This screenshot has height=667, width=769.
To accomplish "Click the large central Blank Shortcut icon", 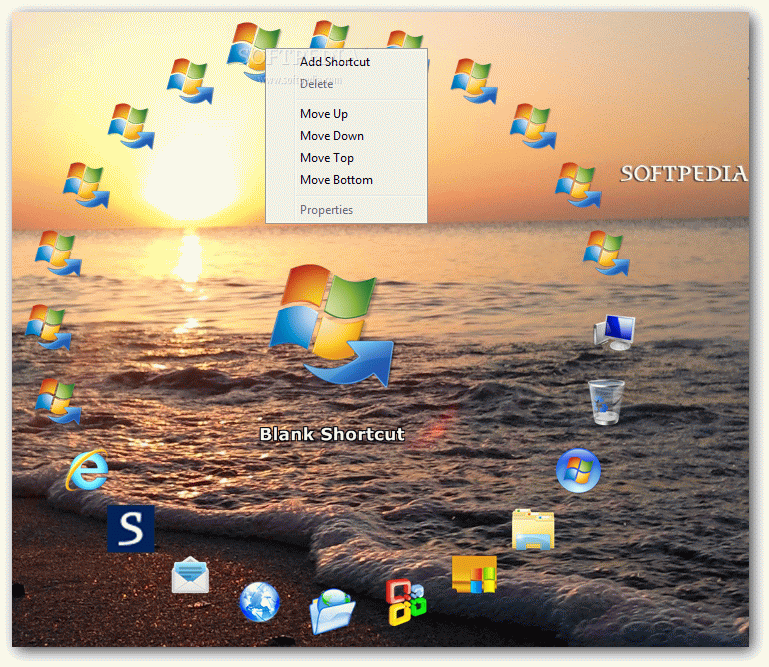I will coord(332,325).
